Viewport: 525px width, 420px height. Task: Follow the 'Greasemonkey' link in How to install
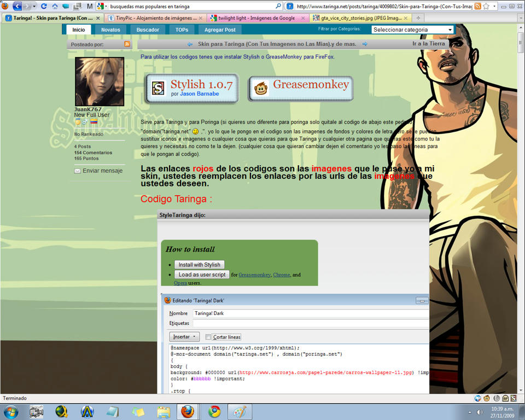pos(254,275)
